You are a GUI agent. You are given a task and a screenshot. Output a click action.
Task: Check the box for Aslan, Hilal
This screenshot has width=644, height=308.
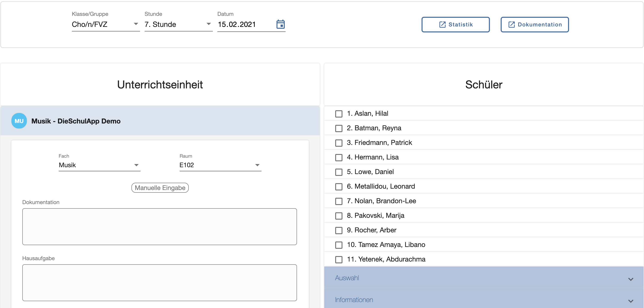click(339, 114)
